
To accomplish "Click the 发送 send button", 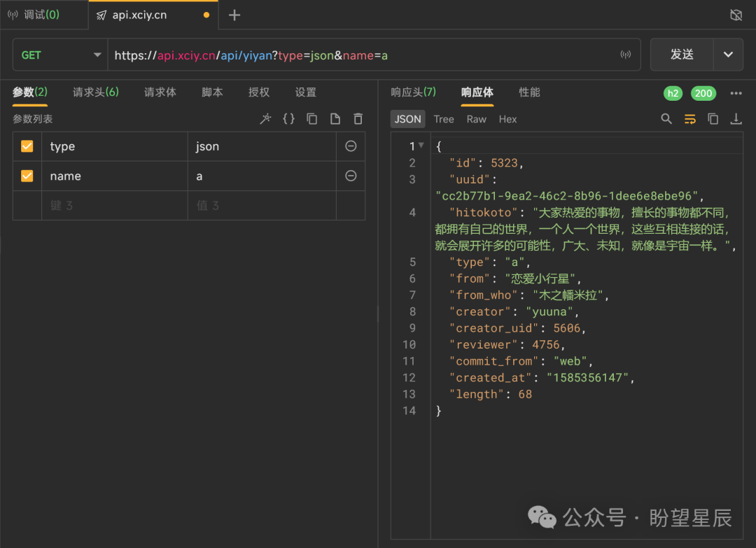I will 682,55.
